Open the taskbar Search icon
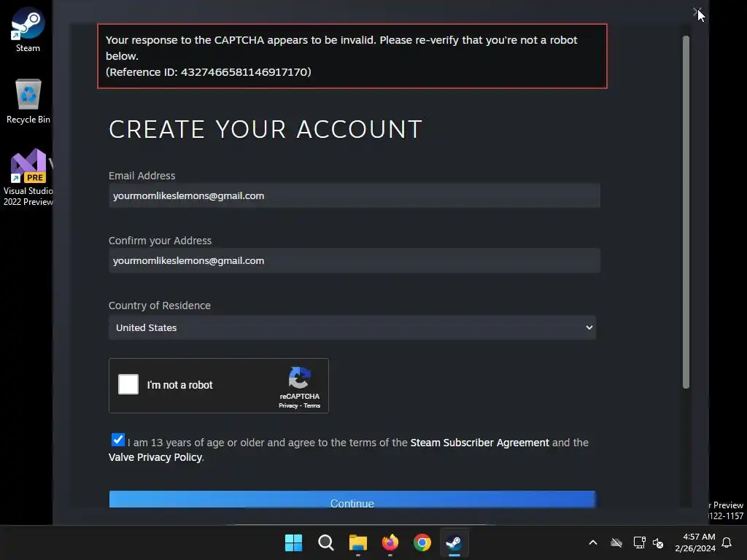The height and width of the screenshot is (560, 747). pos(326,542)
